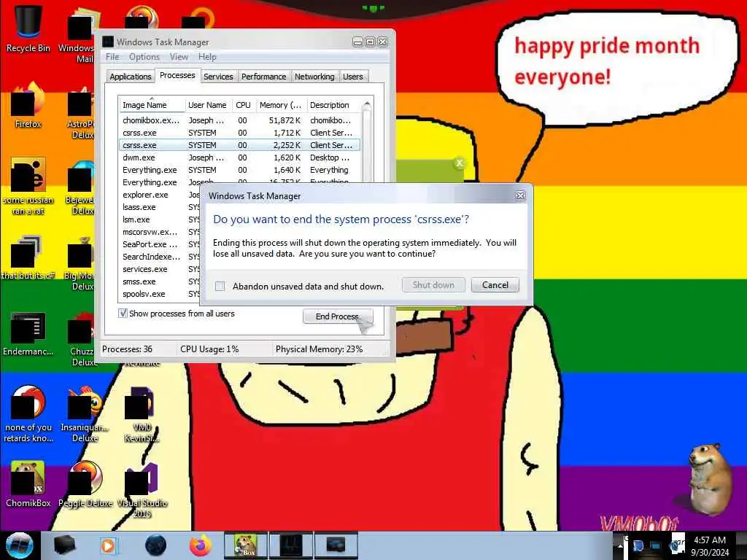Select the Everything.exe row using 1,640 K
This screenshot has width=747, height=560.
point(239,170)
